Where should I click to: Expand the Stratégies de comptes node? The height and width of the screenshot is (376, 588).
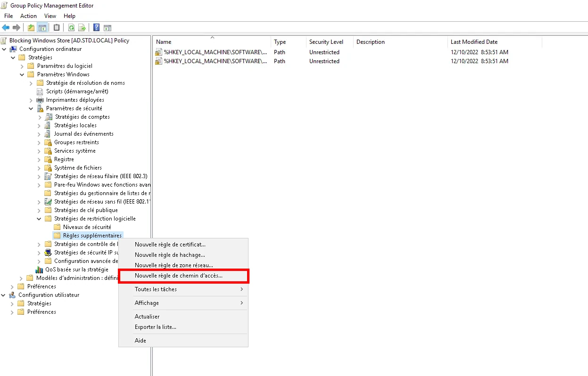40,117
